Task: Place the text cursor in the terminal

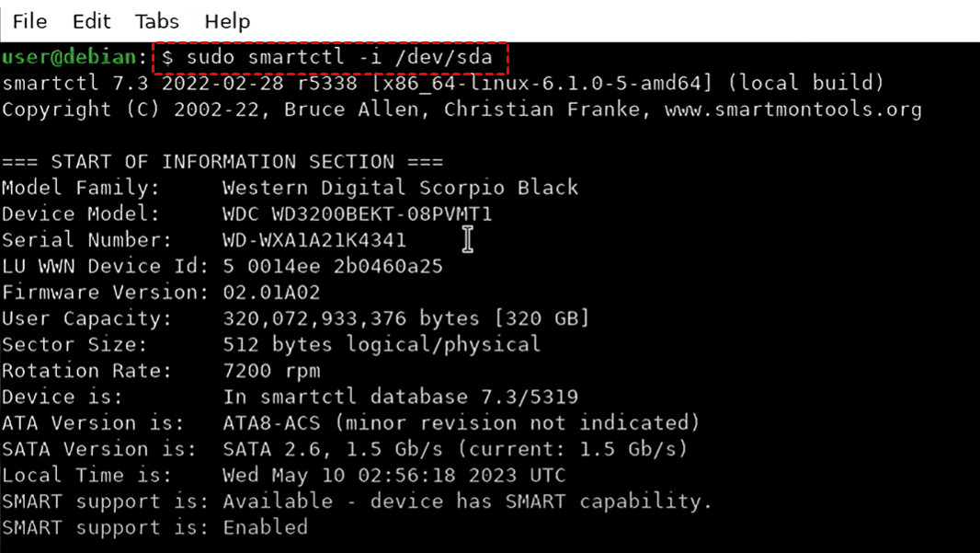Action: (x=468, y=238)
